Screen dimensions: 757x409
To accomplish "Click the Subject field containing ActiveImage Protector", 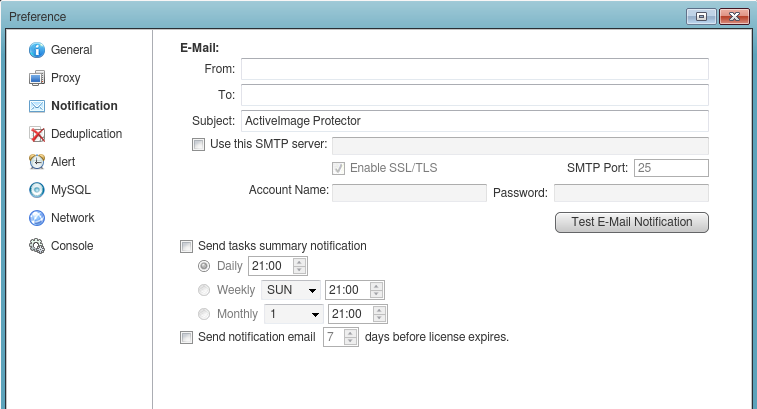I will (474, 121).
